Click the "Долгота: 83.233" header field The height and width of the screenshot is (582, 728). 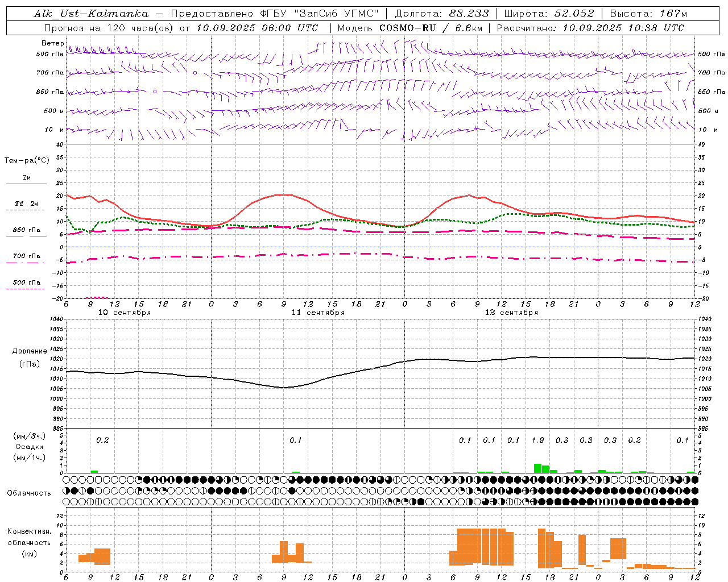[x=442, y=14]
